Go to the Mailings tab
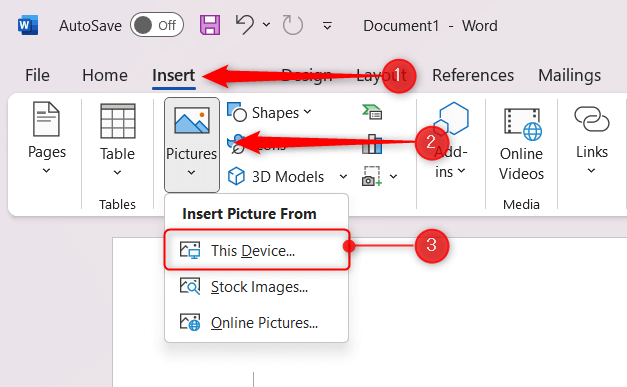 (569, 75)
